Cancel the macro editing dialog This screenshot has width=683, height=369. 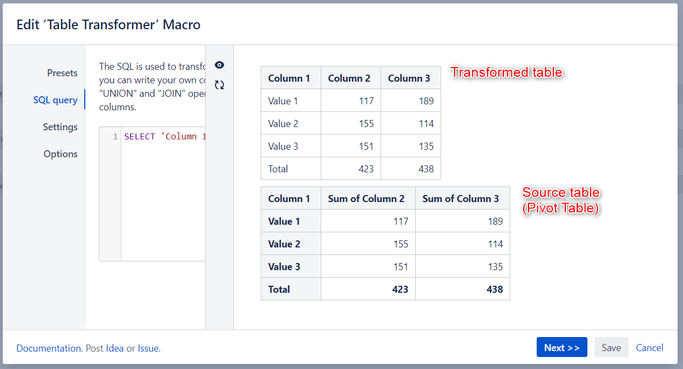click(x=649, y=347)
